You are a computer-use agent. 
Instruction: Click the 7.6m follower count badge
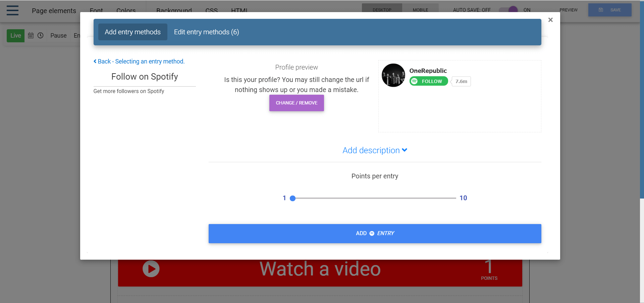(461, 81)
